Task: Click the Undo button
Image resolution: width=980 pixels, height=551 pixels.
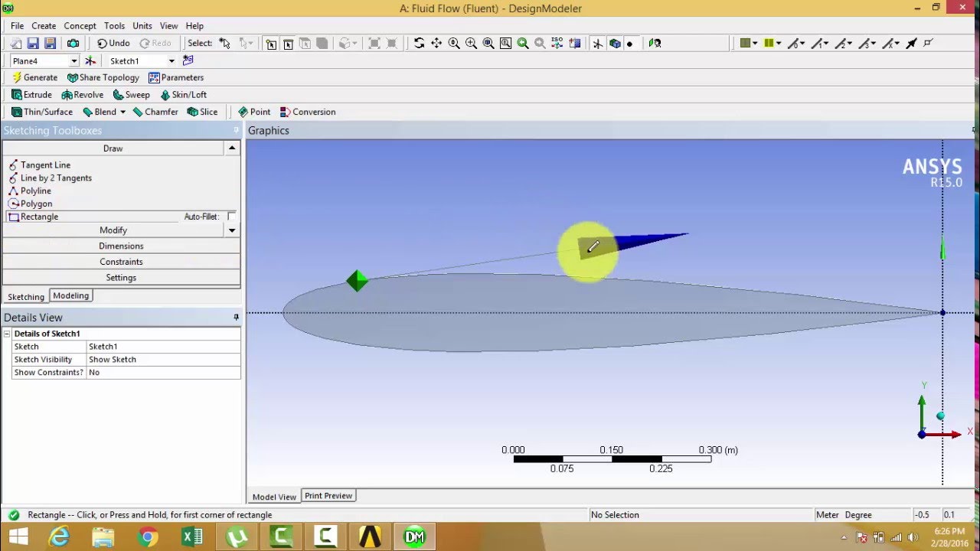Action: [113, 44]
